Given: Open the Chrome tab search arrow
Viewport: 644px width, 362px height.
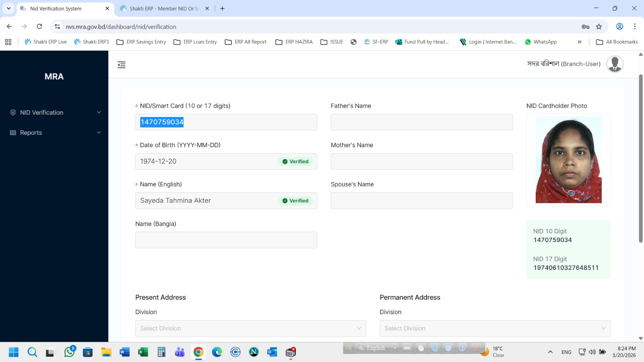Looking at the screenshot, I should (x=8, y=8).
